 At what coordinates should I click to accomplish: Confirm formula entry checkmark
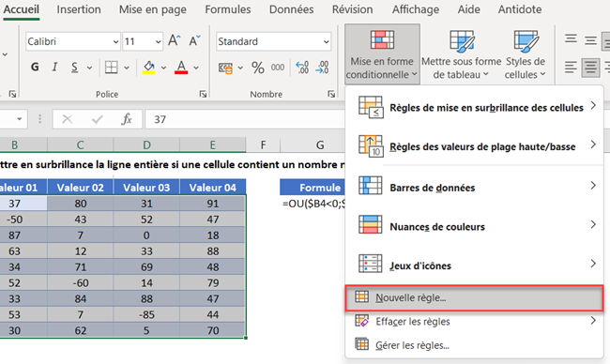click(x=97, y=119)
